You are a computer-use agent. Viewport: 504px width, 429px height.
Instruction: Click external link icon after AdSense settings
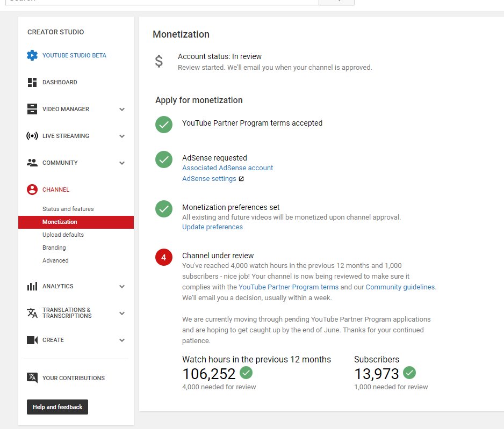coord(241,179)
